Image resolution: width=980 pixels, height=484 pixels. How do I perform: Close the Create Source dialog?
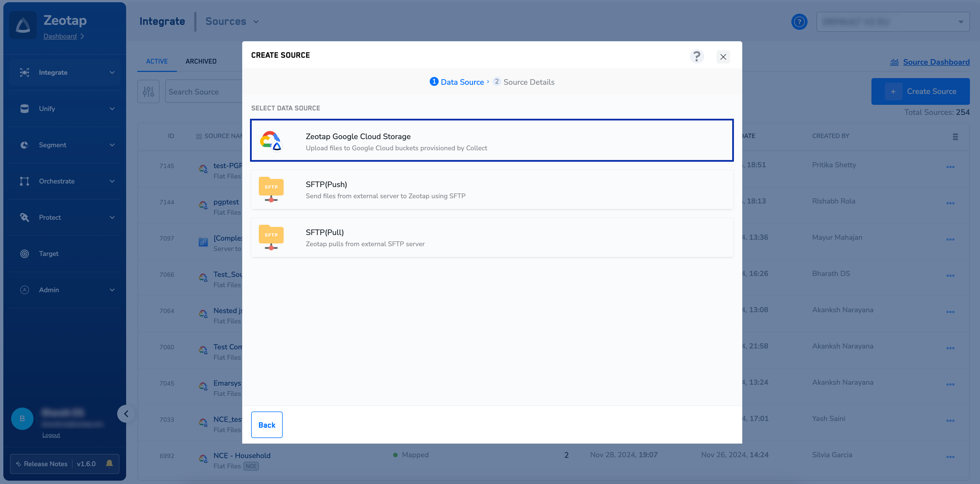723,57
